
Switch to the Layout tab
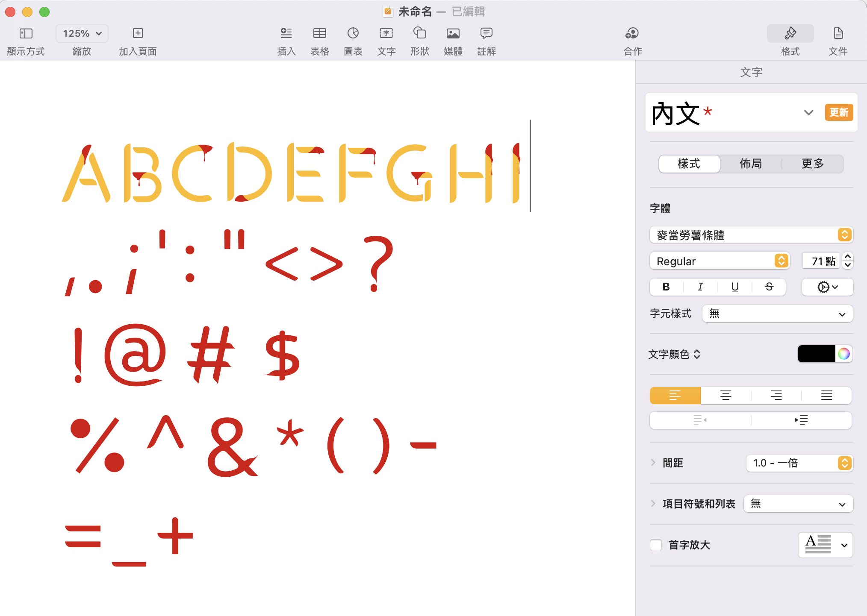pos(751,164)
